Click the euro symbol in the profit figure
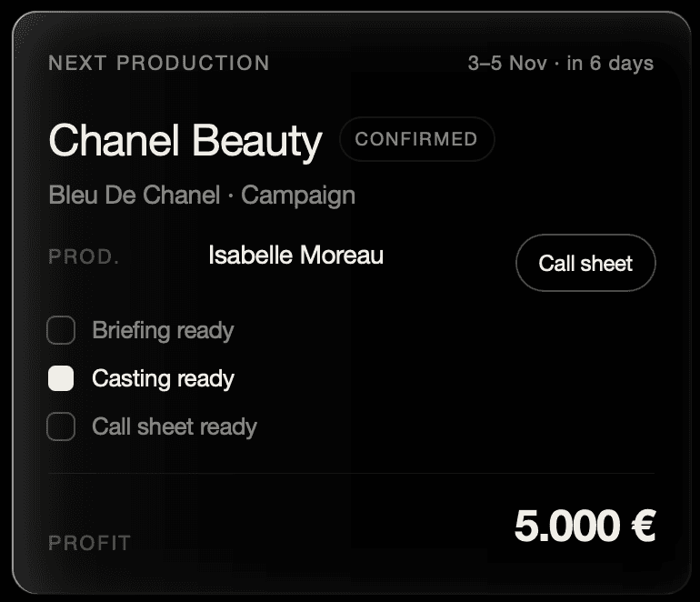 tap(644, 526)
